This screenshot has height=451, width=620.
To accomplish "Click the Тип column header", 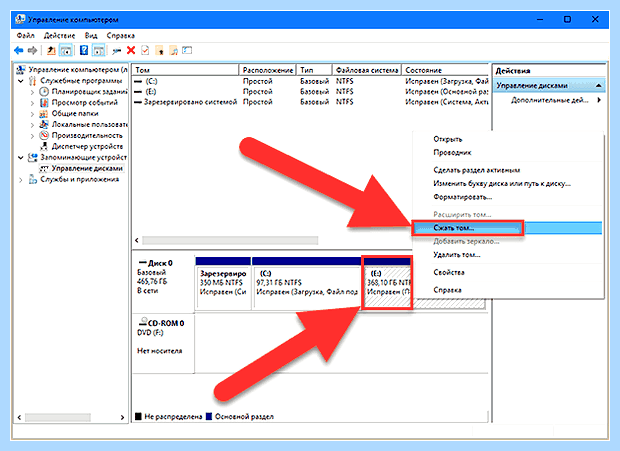I will [x=314, y=70].
